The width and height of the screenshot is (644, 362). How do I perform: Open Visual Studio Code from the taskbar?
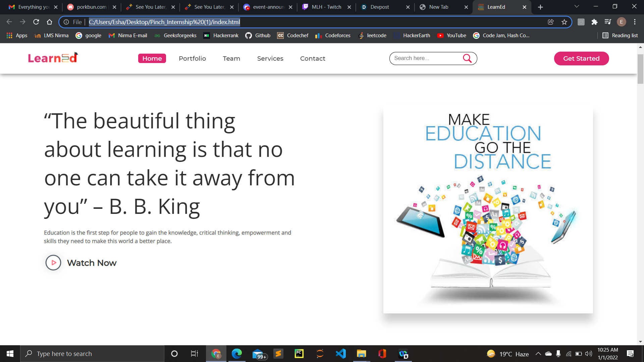click(341, 354)
